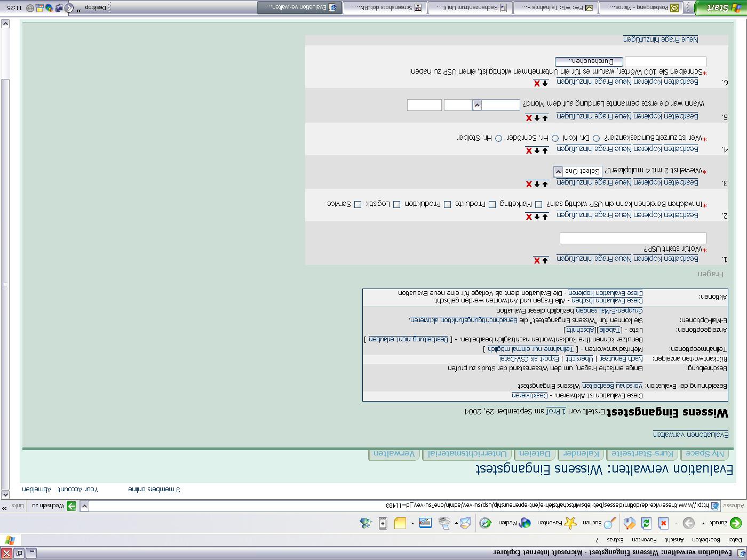Open the Select One dropdown in question 3
This screenshot has height=560, width=747.
click(x=557, y=172)
